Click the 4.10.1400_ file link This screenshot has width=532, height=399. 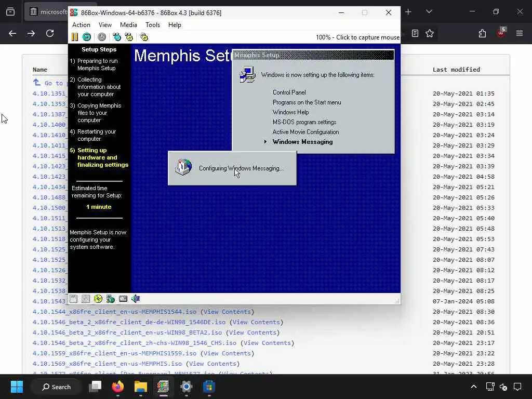(x=50, y=125)
